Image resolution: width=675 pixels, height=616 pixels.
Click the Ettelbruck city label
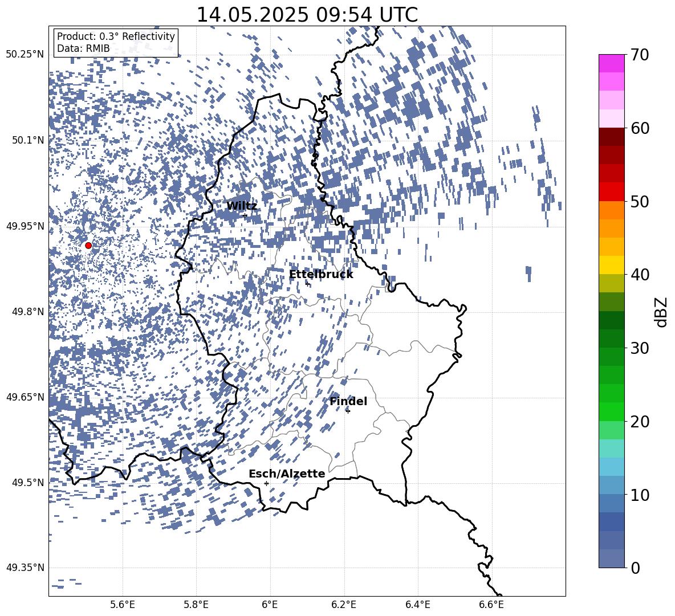point(321,275)
